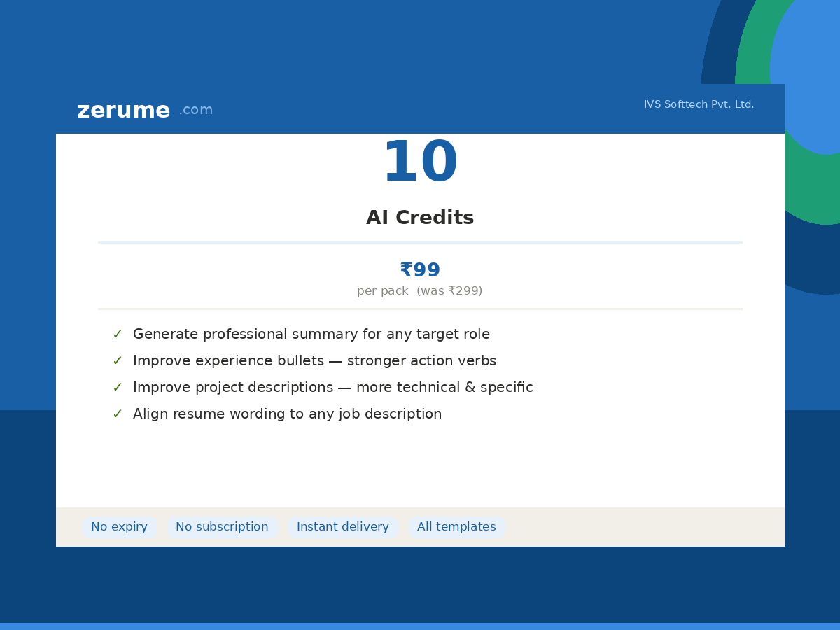840x630 pixels.
Task: Click the checkmark beside Improve project descriptions
Action: click(x=118, y=388)
